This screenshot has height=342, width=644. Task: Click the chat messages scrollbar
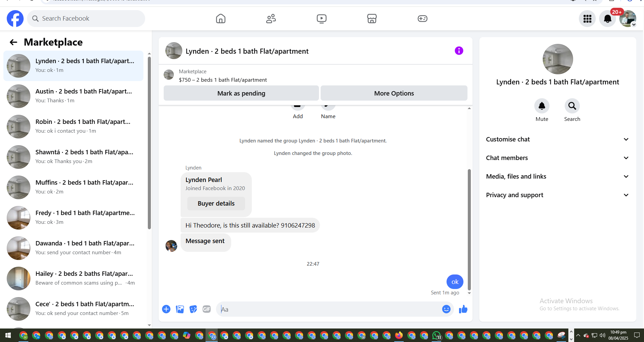click(469, 230)
